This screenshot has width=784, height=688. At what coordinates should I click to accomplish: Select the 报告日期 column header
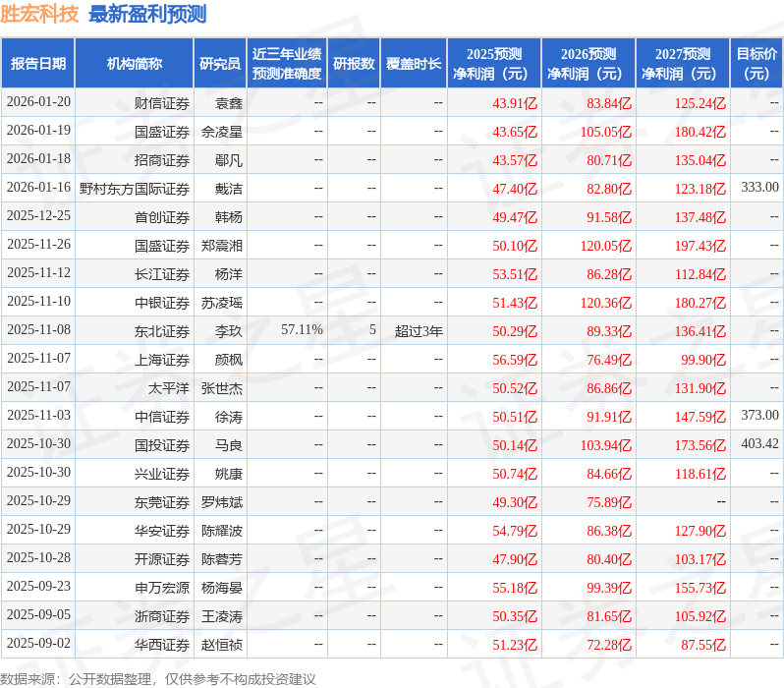point(37,64)
